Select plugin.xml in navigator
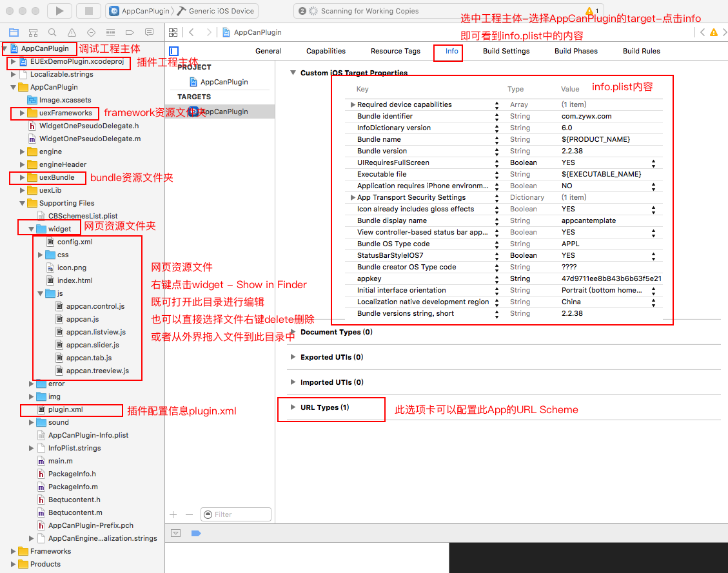Image resolution: width=728 pixels, height=573 pixels. click(x=66, y=409)
